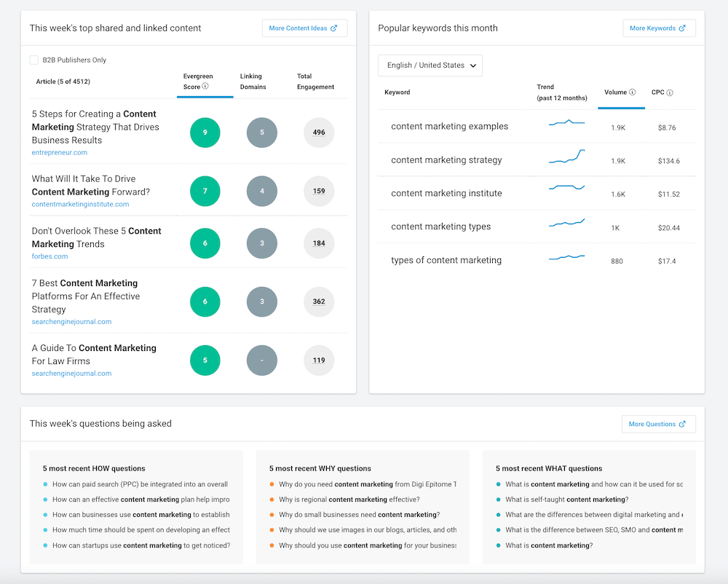Click info icon next to Evergreen Score

point(205,87)
